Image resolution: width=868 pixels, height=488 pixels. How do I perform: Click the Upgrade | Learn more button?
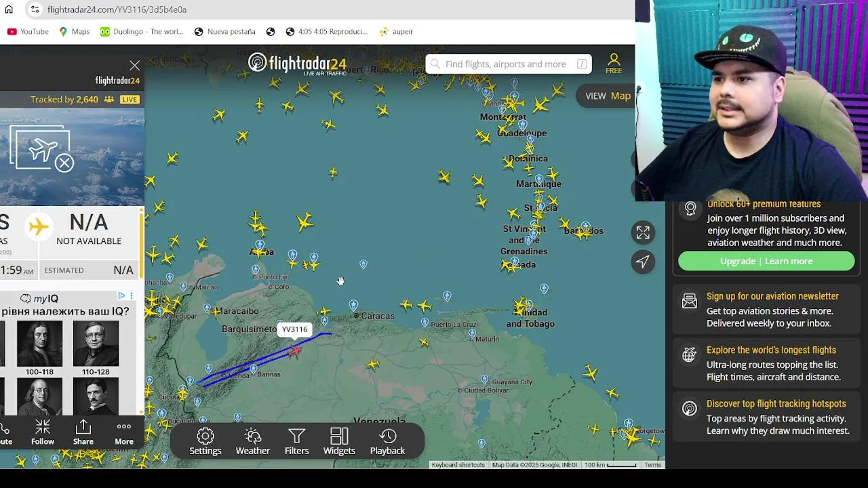[766, 261]
